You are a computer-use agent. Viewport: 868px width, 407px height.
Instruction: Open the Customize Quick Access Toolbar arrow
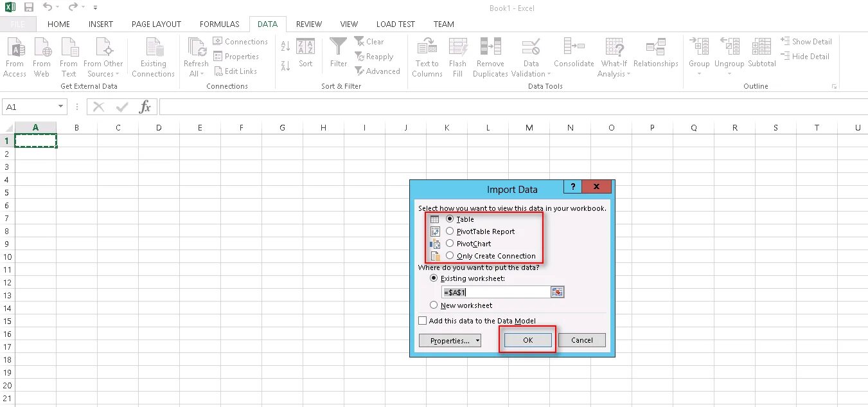95,8
